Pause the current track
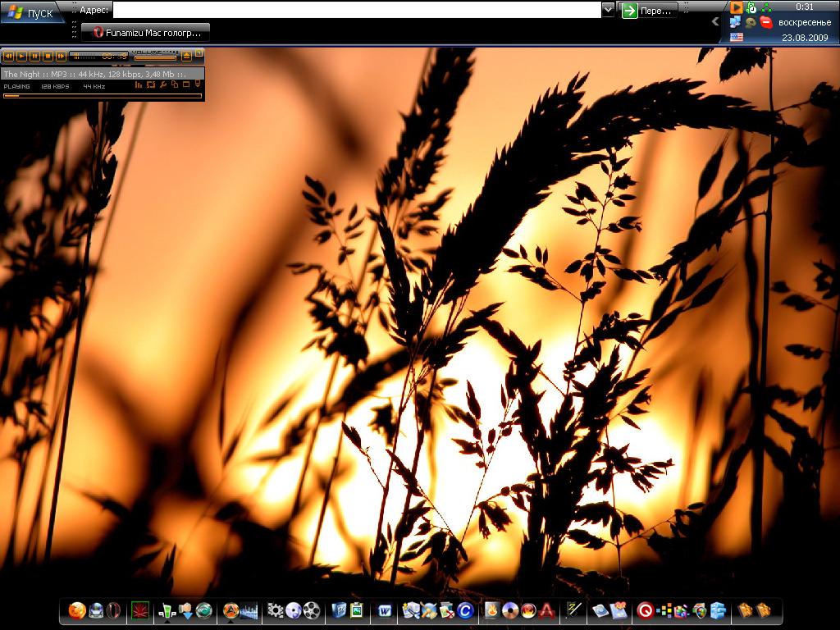 point(34,56)
